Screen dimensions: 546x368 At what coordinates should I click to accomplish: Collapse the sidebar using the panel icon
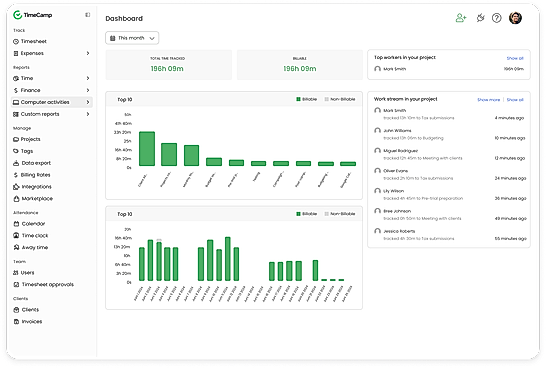[x=87, y=15]
